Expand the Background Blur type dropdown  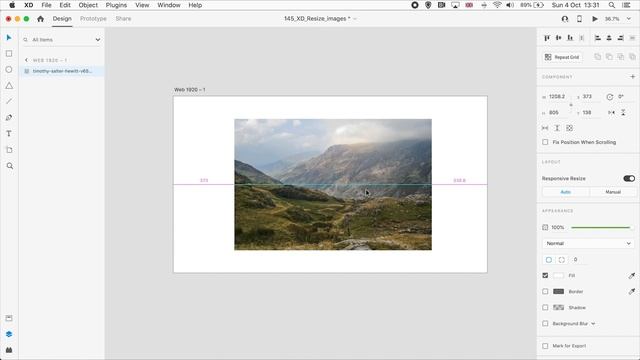click(x=593, y=324)
